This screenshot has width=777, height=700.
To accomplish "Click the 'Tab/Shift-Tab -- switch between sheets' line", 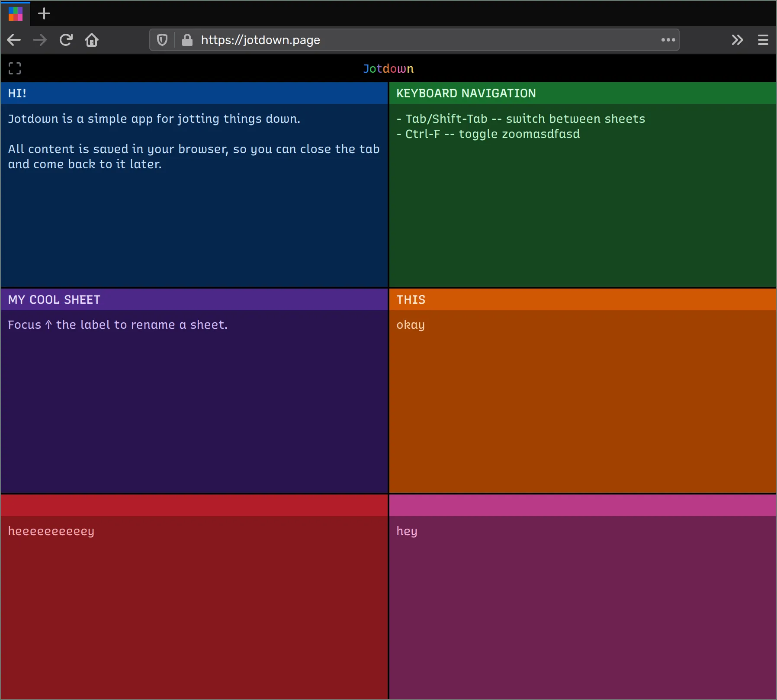I will (521, 119).
